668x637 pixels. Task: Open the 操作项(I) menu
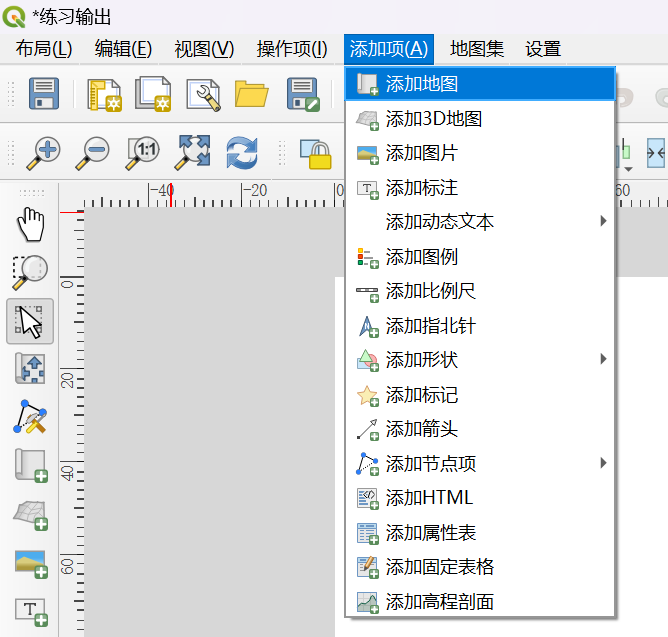292,49
